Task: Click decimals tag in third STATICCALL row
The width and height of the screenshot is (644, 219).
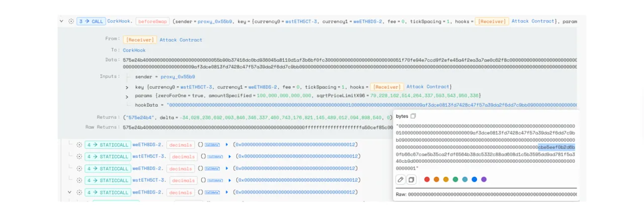Action: pyautogui.click(x=180, y=168)
